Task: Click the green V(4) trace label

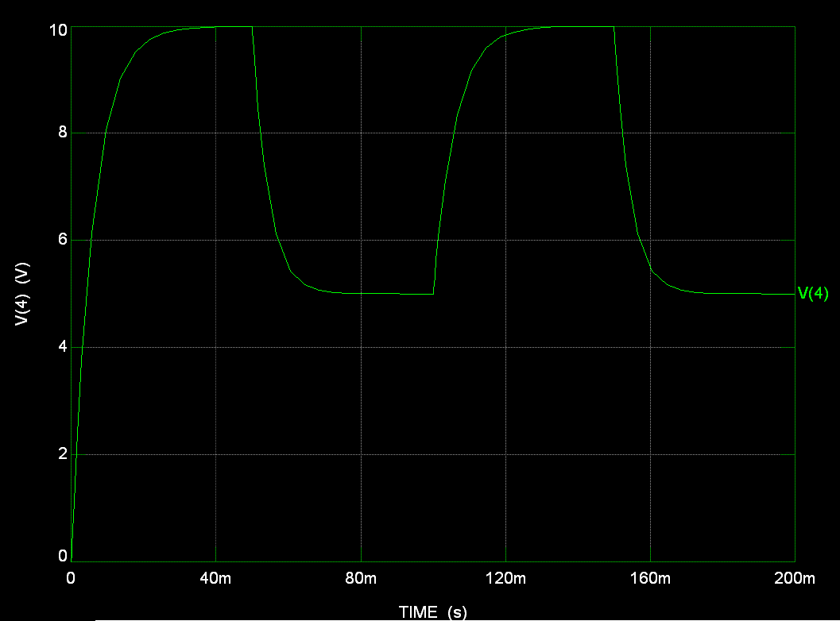Action: point(813,293)
